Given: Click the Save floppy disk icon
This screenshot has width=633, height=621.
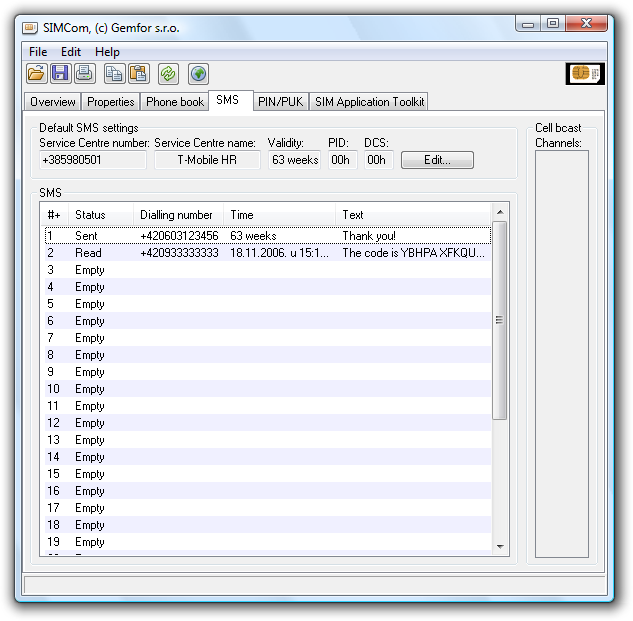Looking at the screenshot, I should tap(60, 73).
